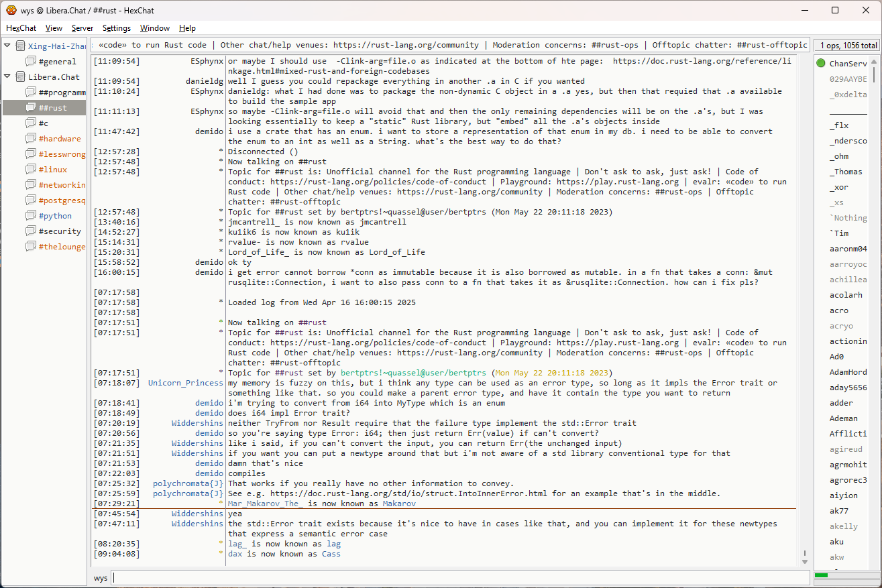Click the '1 ops, 1056 total' user count button
This screenshot has height=588, width=882.
pos(847,46)
